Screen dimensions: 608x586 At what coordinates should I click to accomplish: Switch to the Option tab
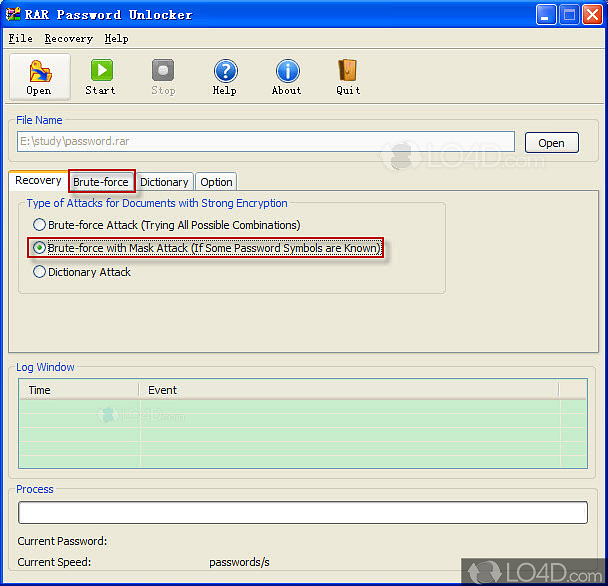(x=216, y=182)
